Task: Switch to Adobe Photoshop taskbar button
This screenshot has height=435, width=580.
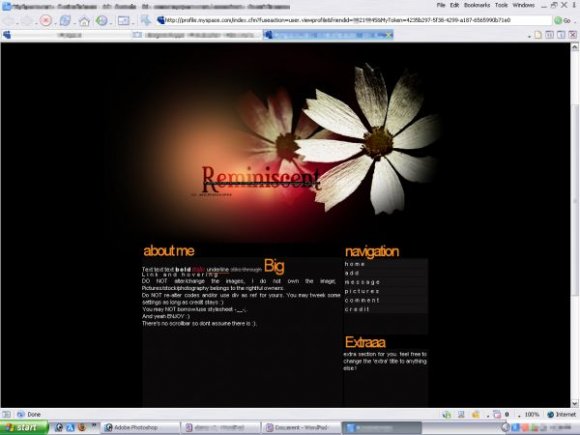Action: [140, 428]
